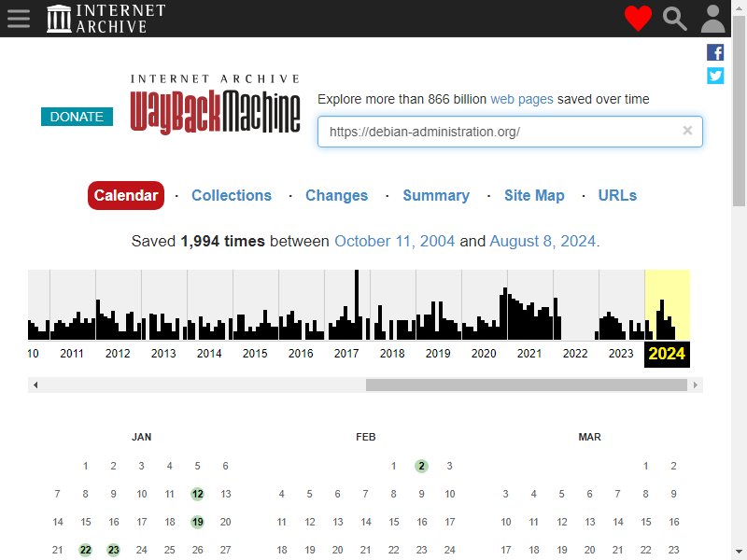Open the hamburger menu icon
This screenshot has height=560, width=747.
tap(19, 19)
